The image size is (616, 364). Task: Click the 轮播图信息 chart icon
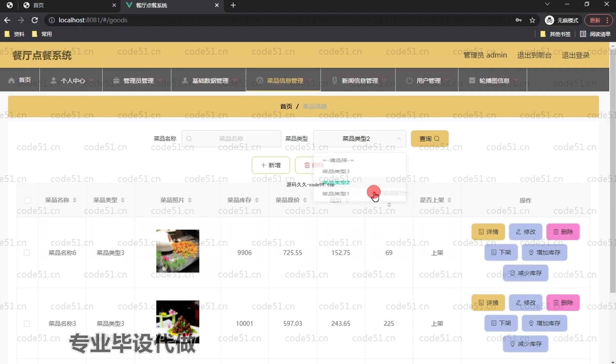[x=472, y=80]
